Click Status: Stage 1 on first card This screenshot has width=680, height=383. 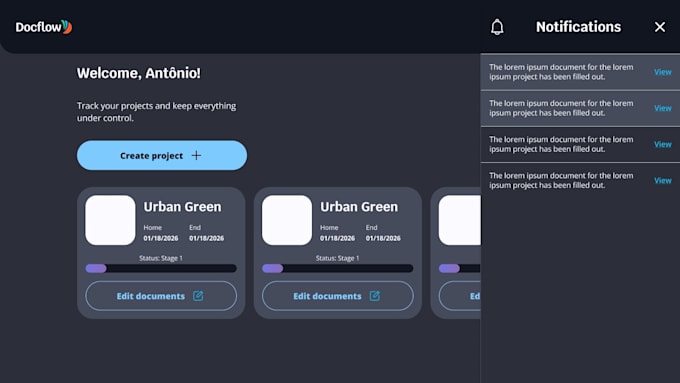coord(161,258)
